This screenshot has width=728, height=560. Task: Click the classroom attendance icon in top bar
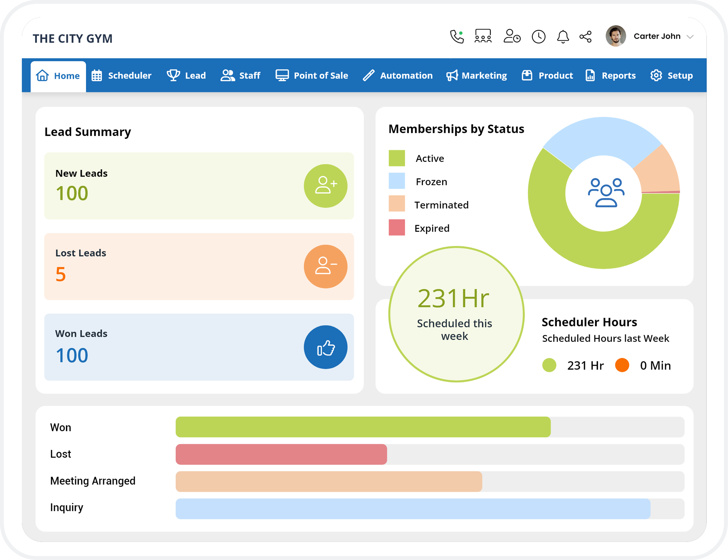(x=483, y=37)
